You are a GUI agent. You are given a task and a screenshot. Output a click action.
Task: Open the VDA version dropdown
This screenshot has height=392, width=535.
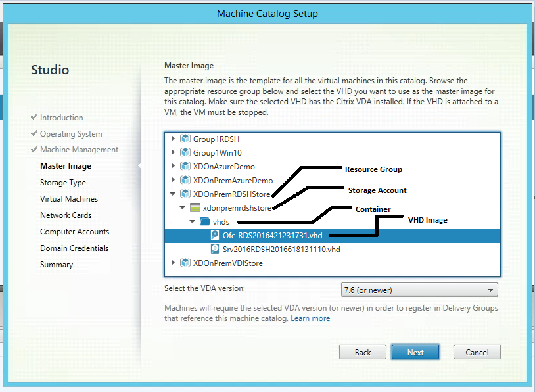490,290
